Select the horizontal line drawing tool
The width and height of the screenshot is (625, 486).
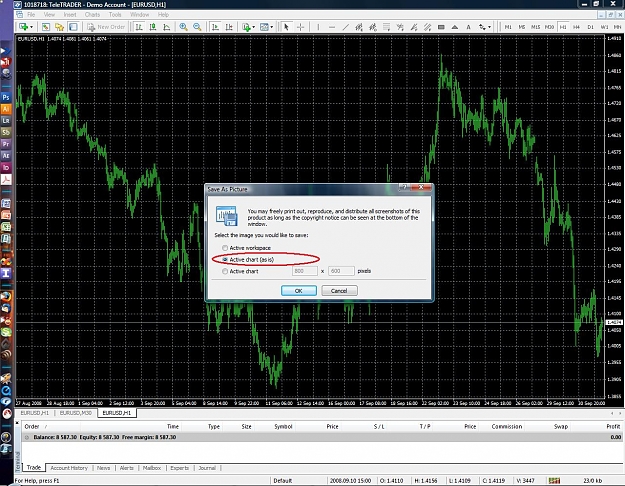[332, 27]
